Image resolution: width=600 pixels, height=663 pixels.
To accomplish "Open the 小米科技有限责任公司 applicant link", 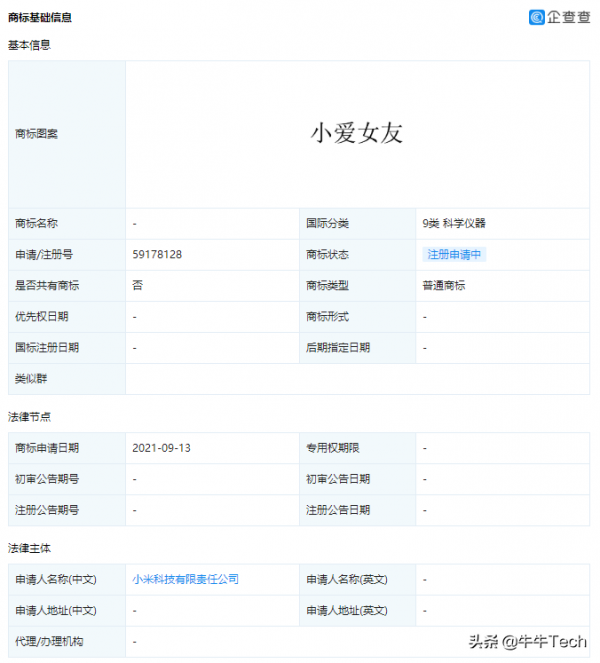I will 186,579.
